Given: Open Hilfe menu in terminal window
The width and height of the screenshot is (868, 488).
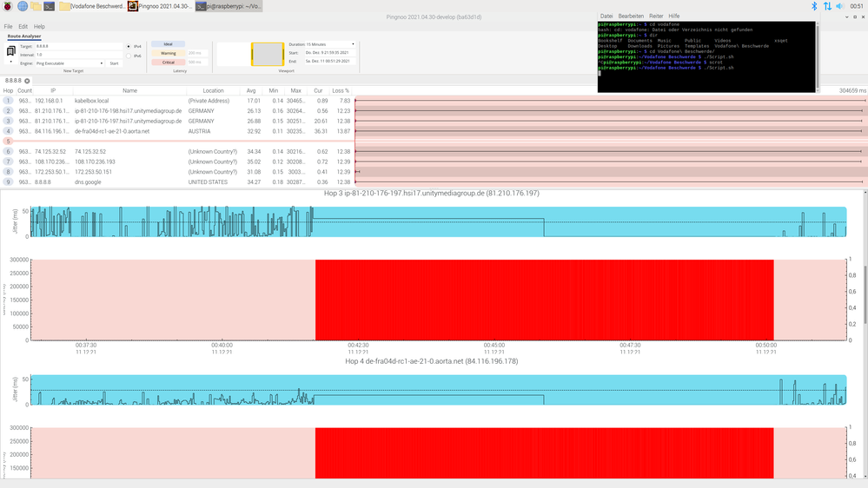Looking at the screenshot, I should tap(673, 16).
